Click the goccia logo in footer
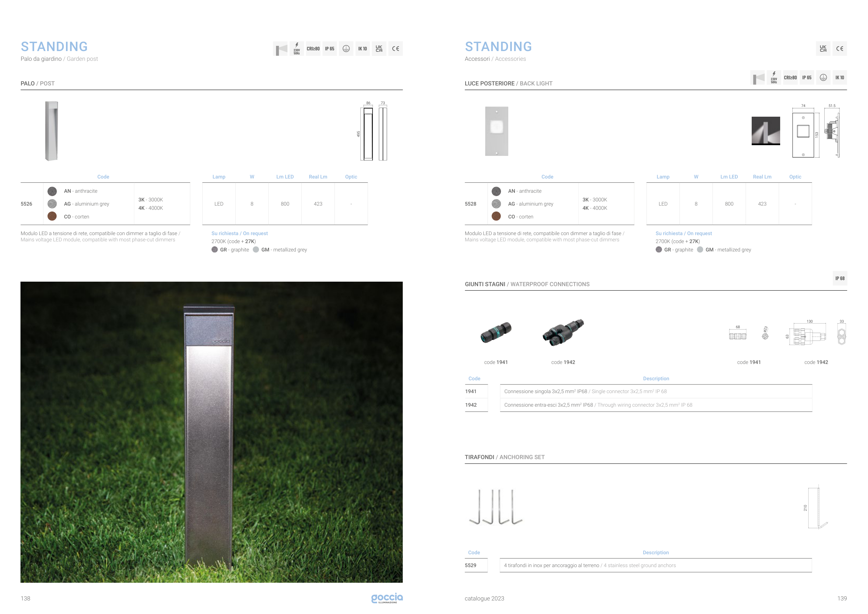 [387, 598]
